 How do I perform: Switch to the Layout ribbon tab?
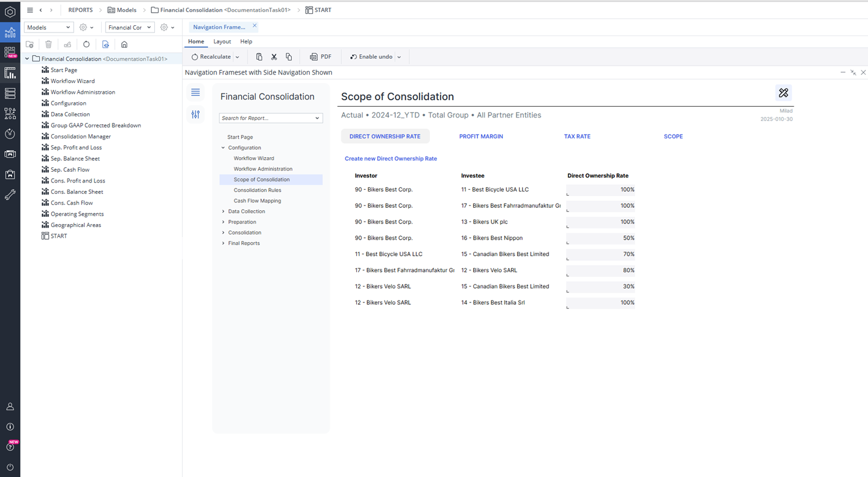click(x=222, y=42)
